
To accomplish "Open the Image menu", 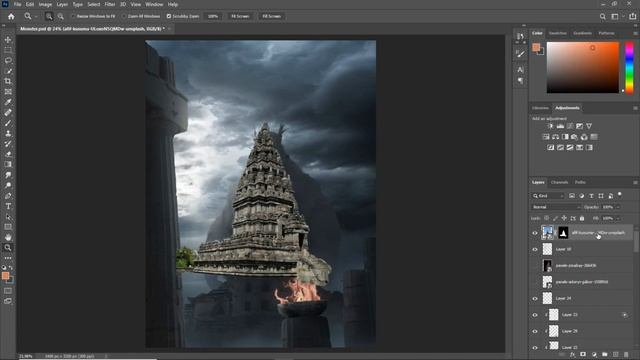I will 45,4.
